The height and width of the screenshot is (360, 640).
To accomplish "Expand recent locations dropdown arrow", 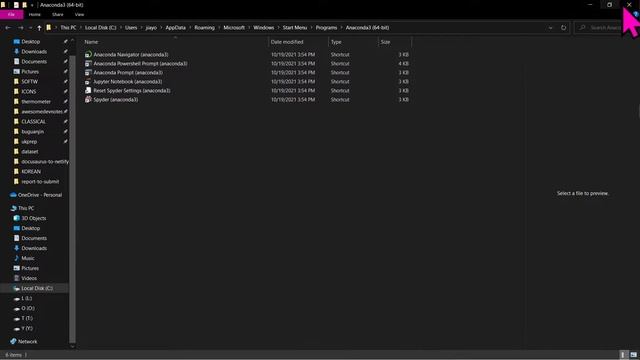I will pyautogui.click(x=30, y=28).
